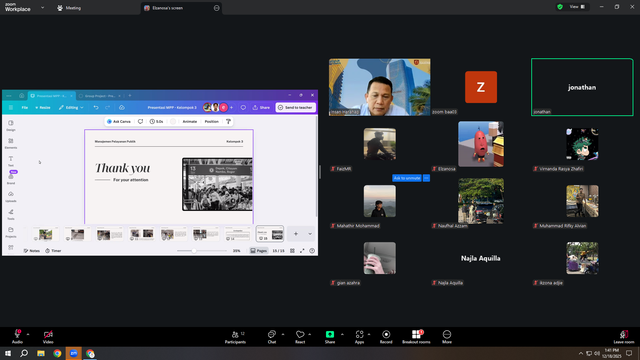This screenshot has height=360, width=640.
Task: Open slide duration 5.0s setting
Action: tap(156, 121)
